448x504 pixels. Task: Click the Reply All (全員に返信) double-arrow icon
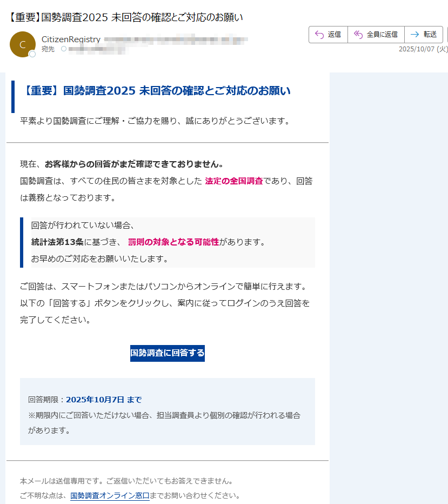pos(358,34)
